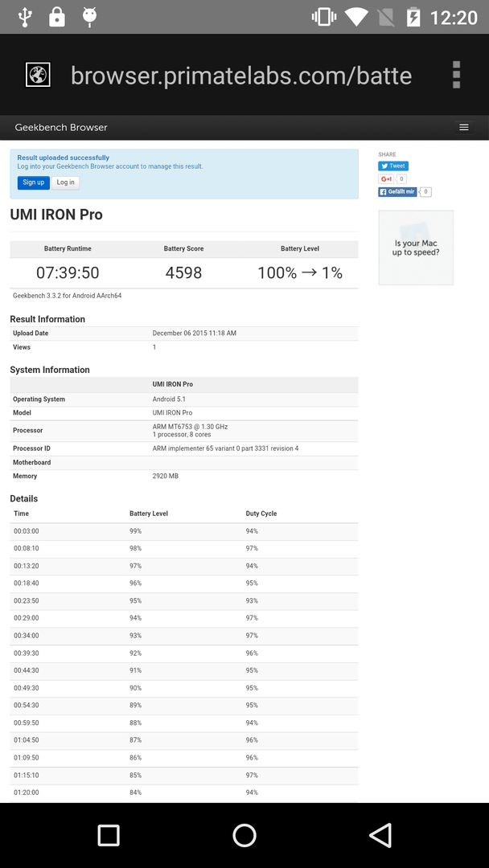Click the 00:03:00 time row

(x=184, y=531)
